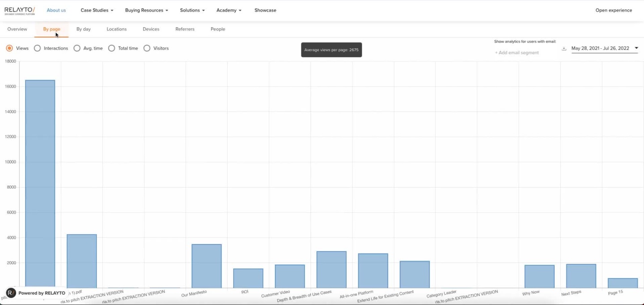The width and height of the screenshot is (644, 305).
Task: Open the Buying Resources dropdown
Action: click(x=146, y=10)
